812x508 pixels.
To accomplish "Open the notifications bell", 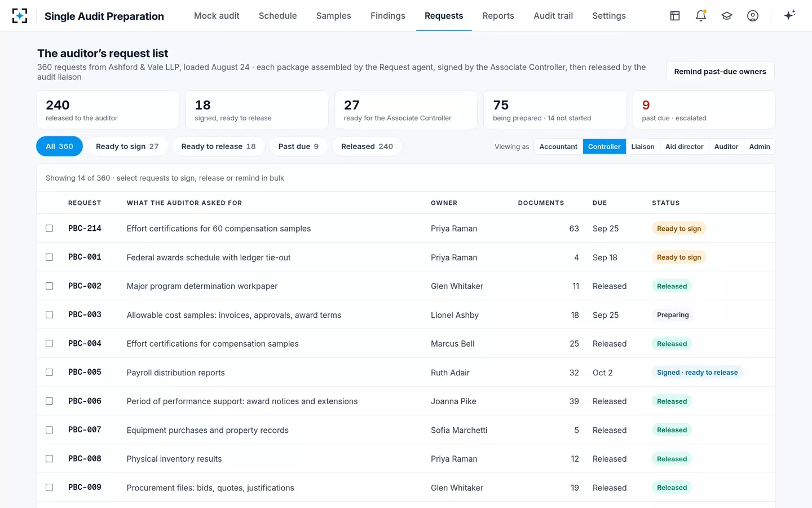I will 701,16.
